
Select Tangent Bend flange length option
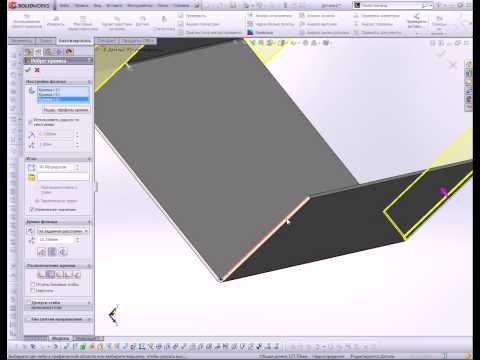tap(63, 252)
